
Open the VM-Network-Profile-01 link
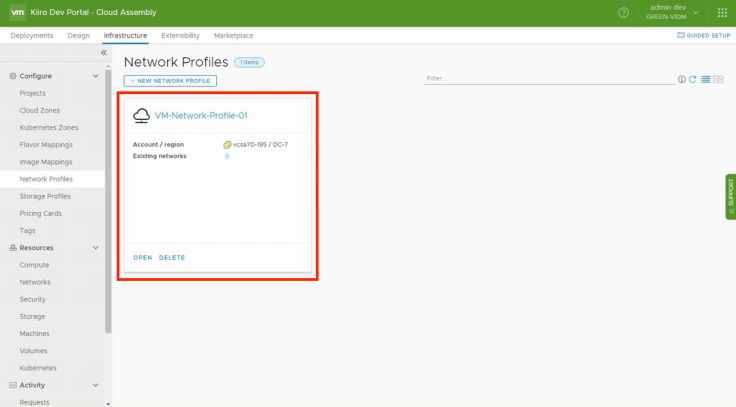(201, 115)
